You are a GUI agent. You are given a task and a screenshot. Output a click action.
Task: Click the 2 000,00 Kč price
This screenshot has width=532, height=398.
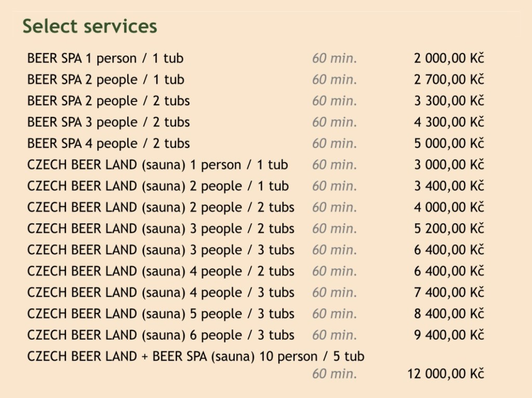coord(449,58)
